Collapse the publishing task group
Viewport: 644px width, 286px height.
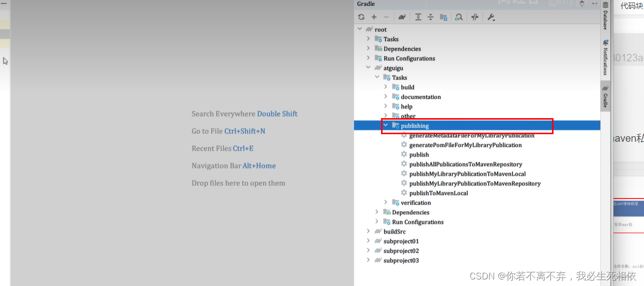[386, 125]
